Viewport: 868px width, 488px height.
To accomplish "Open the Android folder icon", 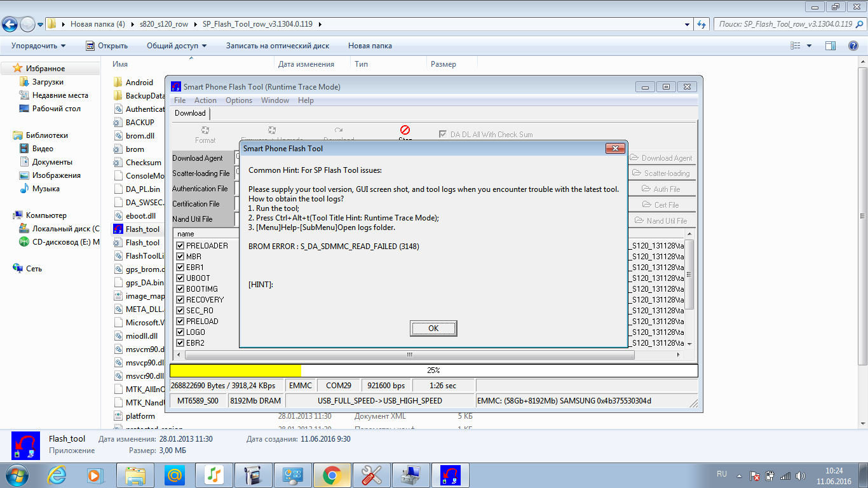I will [118, 83].
